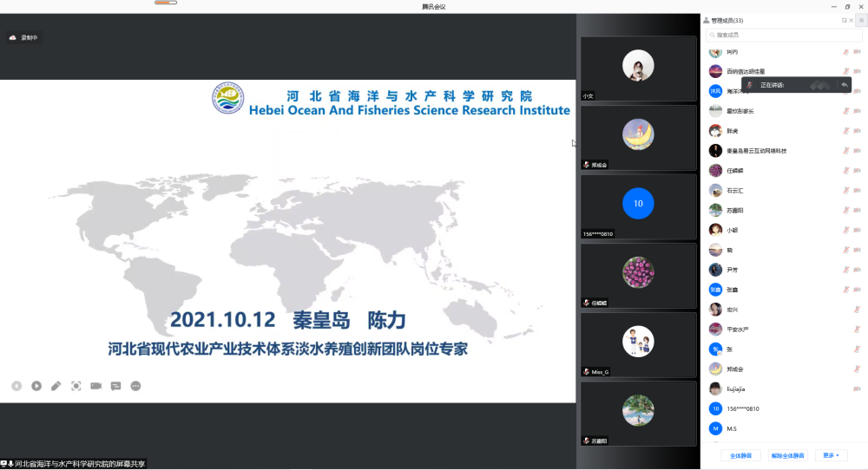Select video tile of participant 小文
The width and height of the screenshot is (868, 470).
point(638,69)
